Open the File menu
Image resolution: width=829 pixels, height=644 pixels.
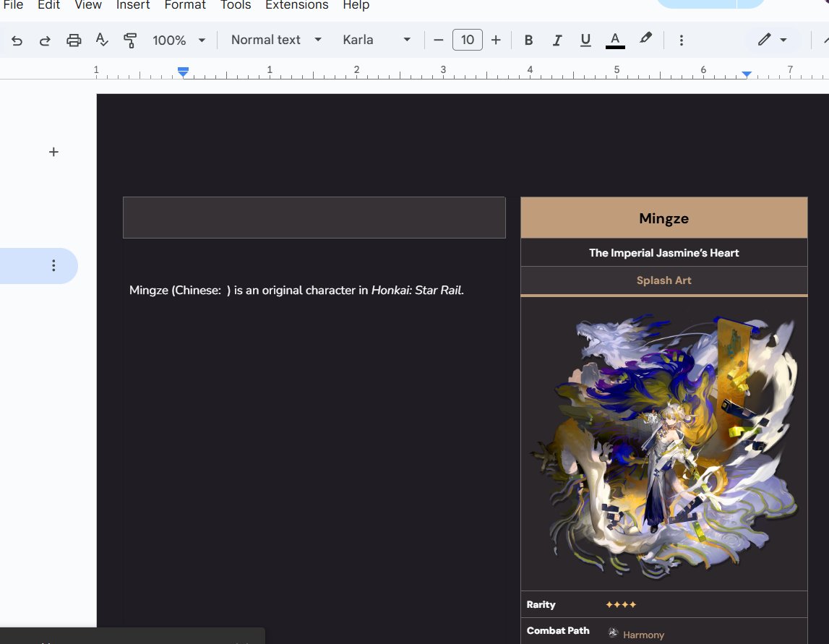[13, 5]
